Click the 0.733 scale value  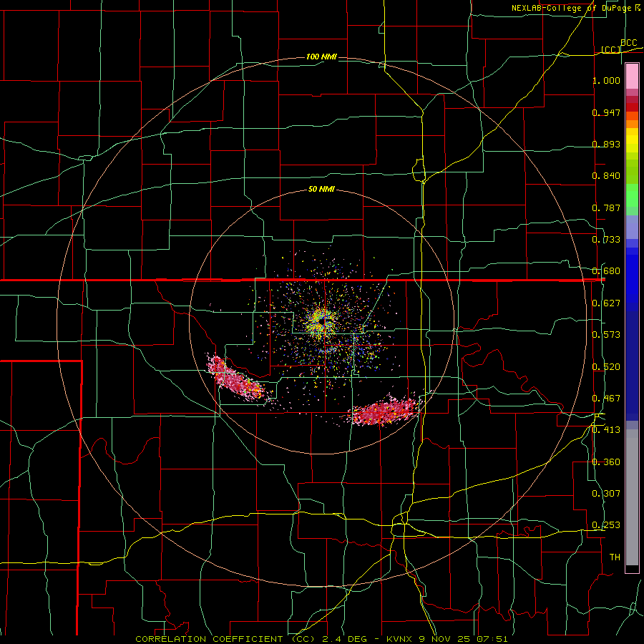pyautogui.click(x=606, y=240)
